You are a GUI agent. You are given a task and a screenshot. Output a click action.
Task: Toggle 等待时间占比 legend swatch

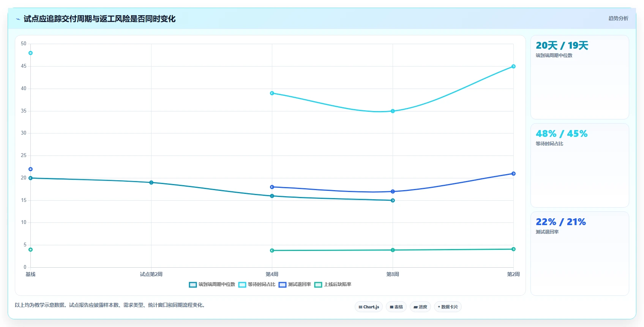[242, 285]
